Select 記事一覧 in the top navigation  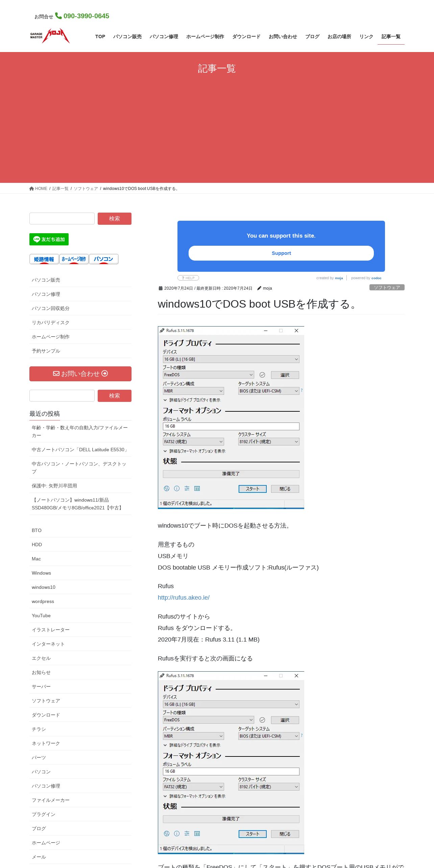391,37
